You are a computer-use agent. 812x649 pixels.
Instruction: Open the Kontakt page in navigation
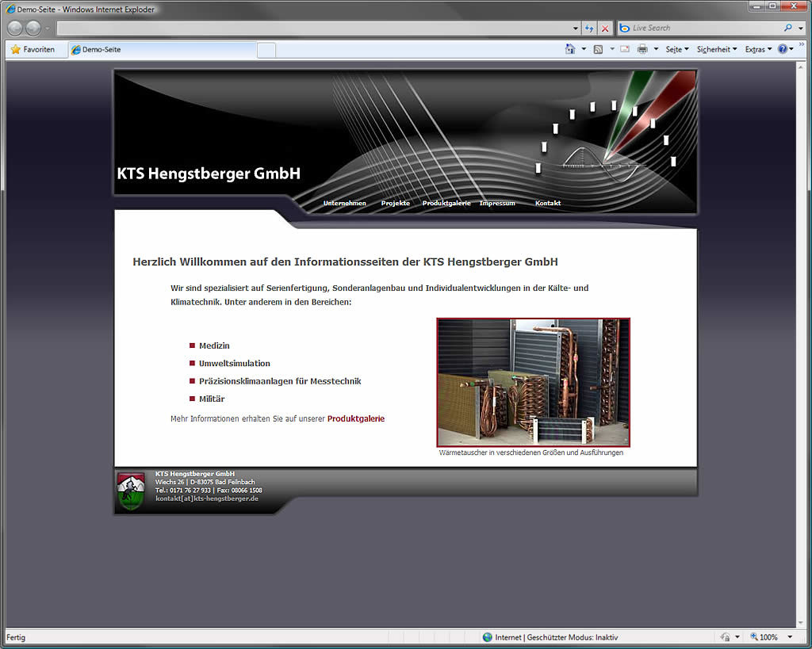547,204
